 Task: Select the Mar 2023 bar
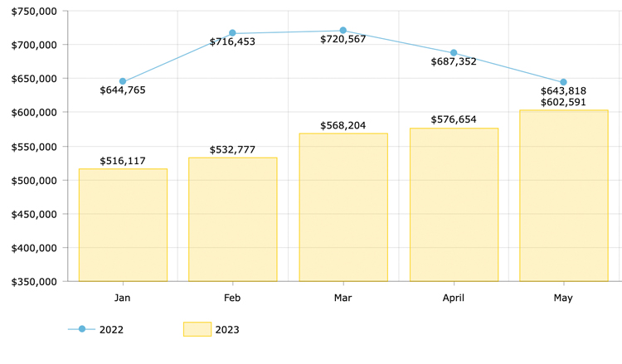tap(343, 207)
